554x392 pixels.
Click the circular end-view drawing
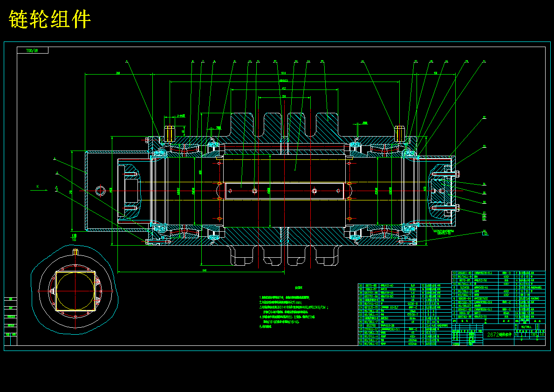click(75, 290)
